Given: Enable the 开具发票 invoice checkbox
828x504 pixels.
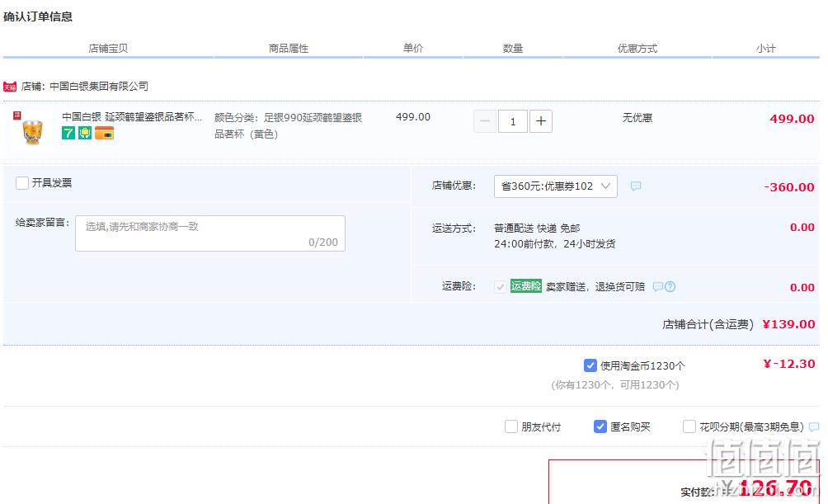Looking at the screenshot, I should click(22, 183).
